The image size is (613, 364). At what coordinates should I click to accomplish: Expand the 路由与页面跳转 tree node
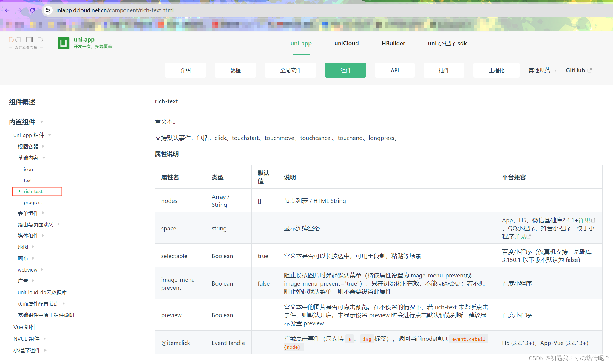(39, 224)
